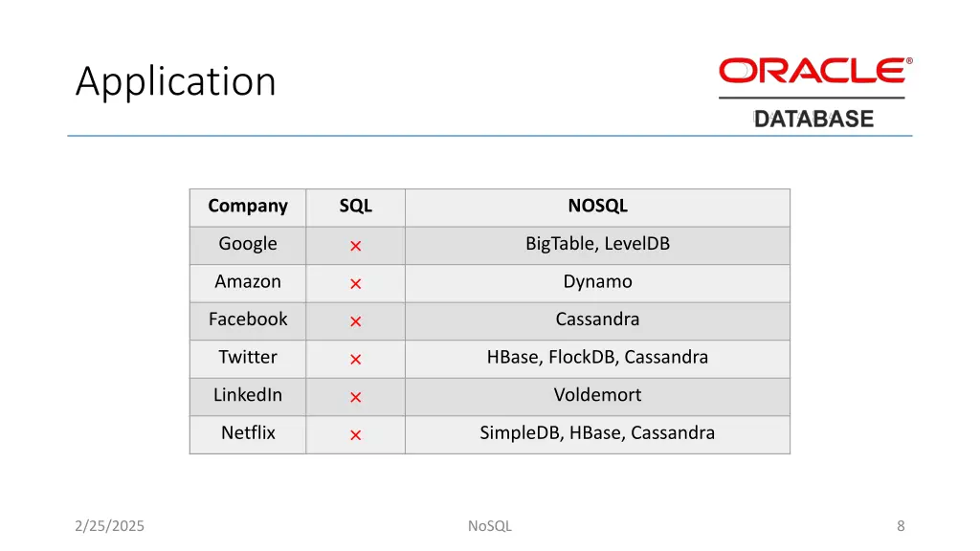Click the HBase, FlockDB, Cassandra cell

[597, 358]
